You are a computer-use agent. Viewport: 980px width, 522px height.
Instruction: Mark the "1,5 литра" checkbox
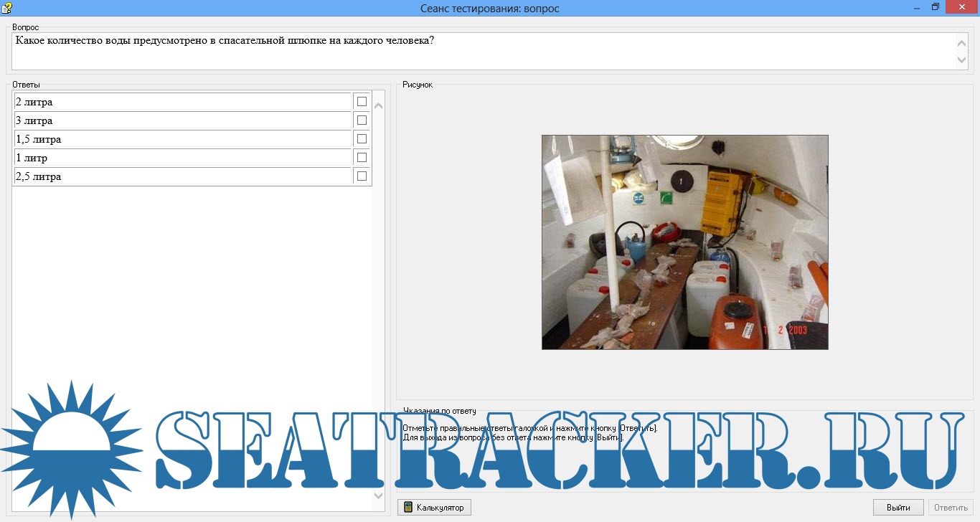(362, 139)
